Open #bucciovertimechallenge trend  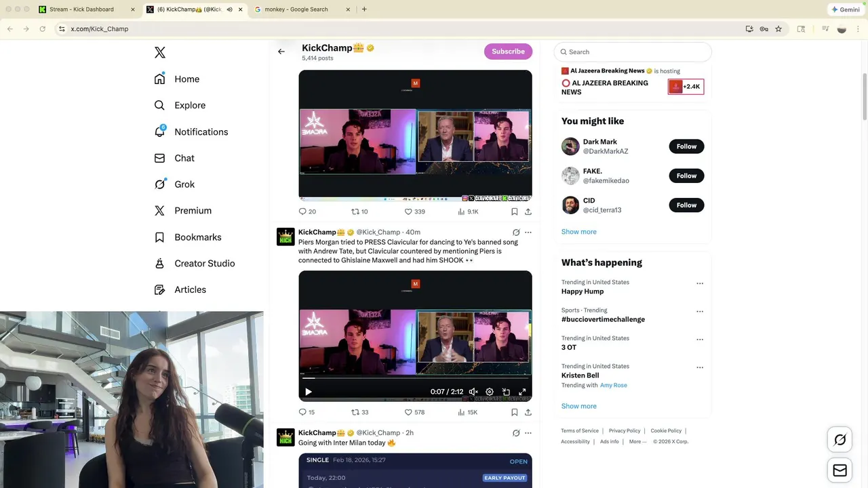(x=603, y=319)
